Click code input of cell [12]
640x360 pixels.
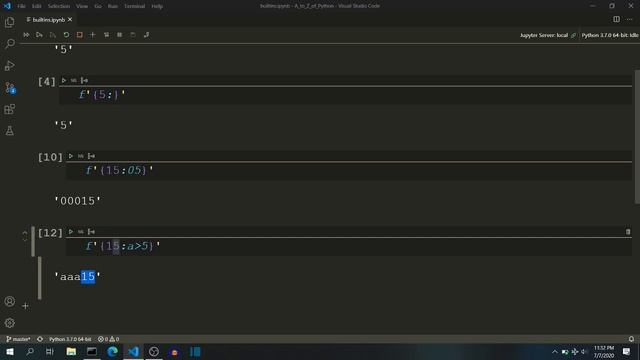[349, 247]
